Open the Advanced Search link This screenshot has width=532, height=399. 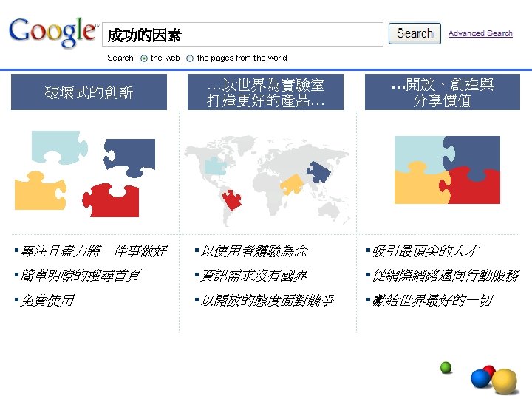(480, 33)
